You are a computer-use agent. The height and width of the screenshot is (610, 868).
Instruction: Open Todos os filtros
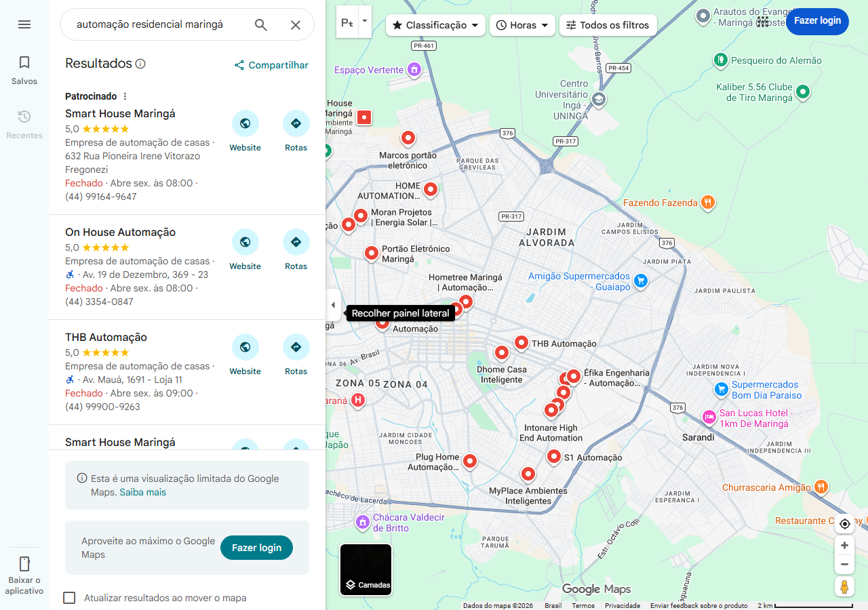click(x=608, y=25)
